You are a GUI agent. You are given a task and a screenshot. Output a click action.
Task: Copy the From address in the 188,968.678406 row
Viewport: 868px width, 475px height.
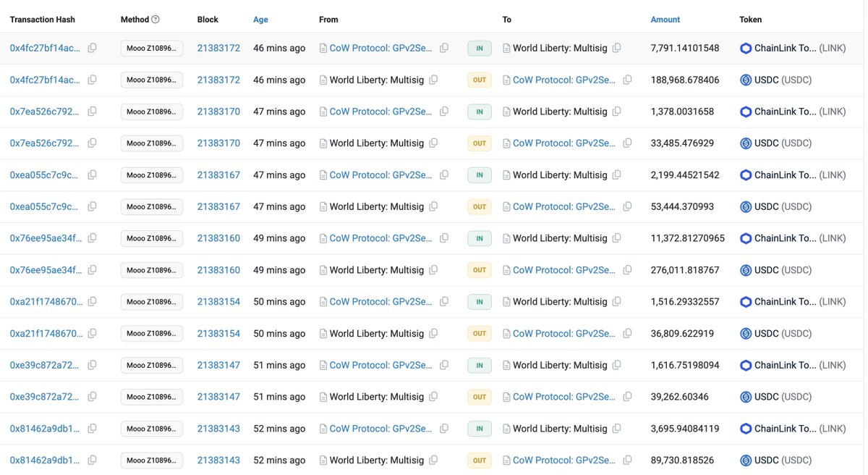433,80
